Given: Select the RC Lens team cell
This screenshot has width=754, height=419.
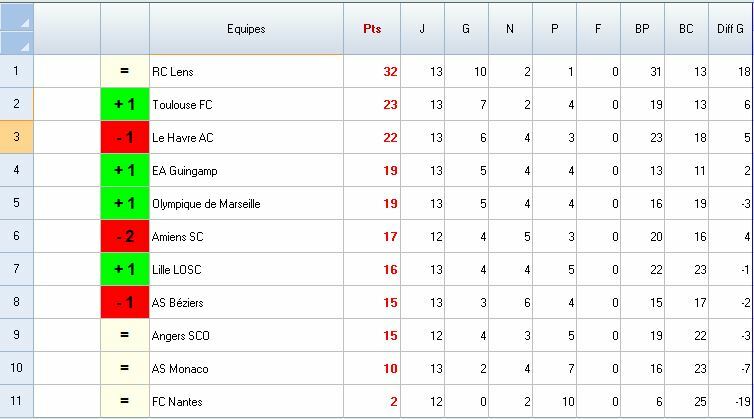Looking at the screenshot, I should (x=246, y=71).
